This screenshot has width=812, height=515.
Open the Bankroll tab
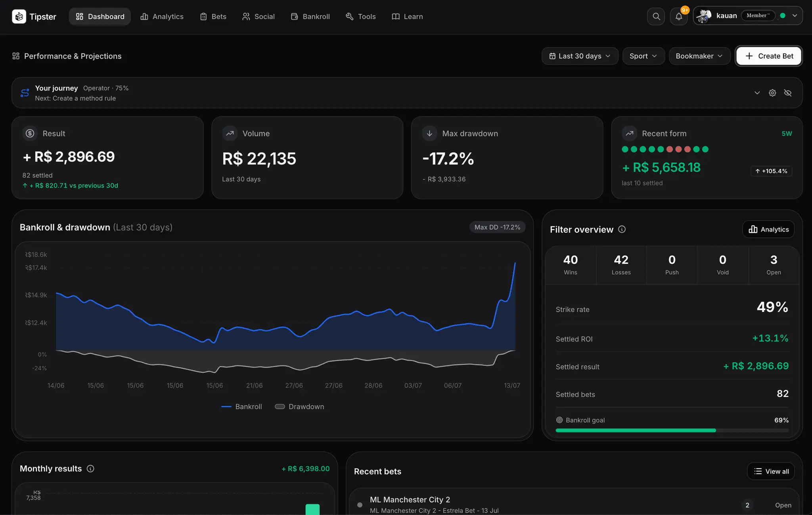tap(310, 17)
